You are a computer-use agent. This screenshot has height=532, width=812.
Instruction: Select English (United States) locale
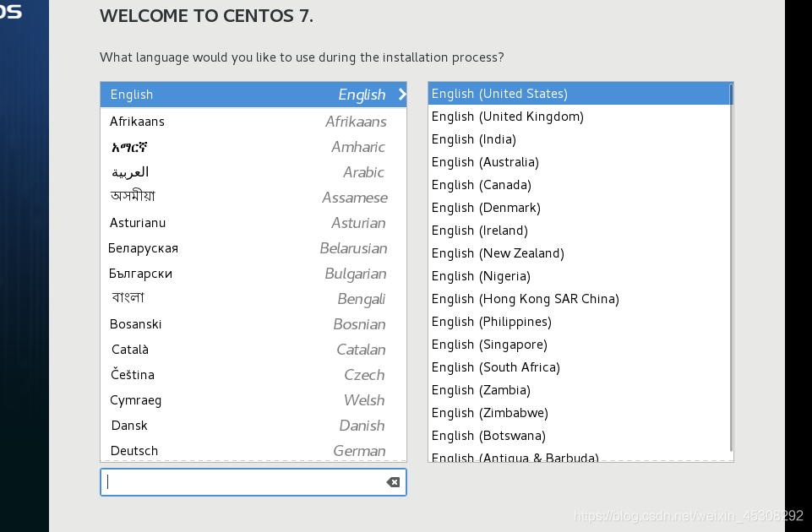coord(579,94)
